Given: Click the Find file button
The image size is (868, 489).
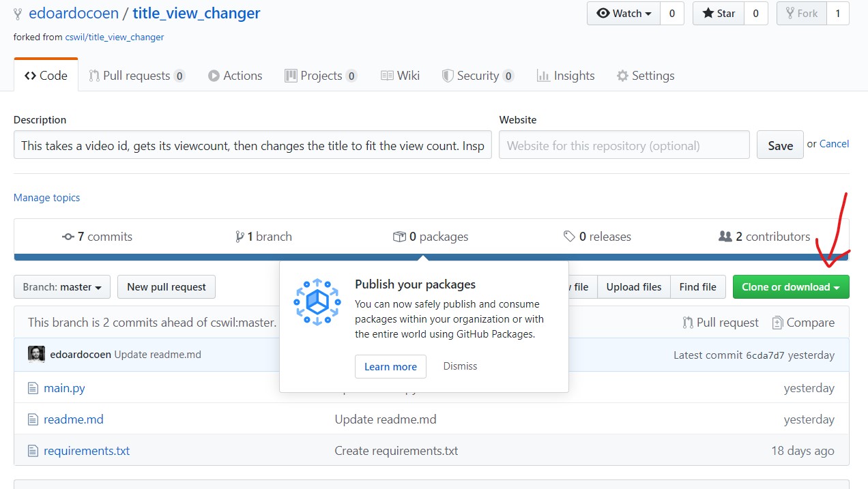Looking at the screenshot, I should pos(697,287).
